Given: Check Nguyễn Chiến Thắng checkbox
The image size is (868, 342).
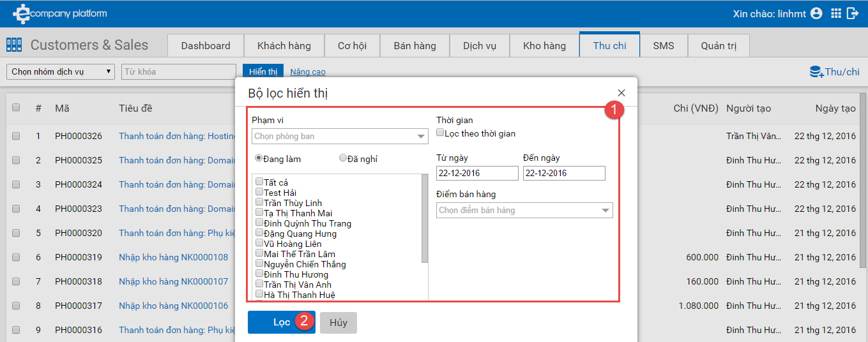Looking at the screenshot, I should (259, 264).
